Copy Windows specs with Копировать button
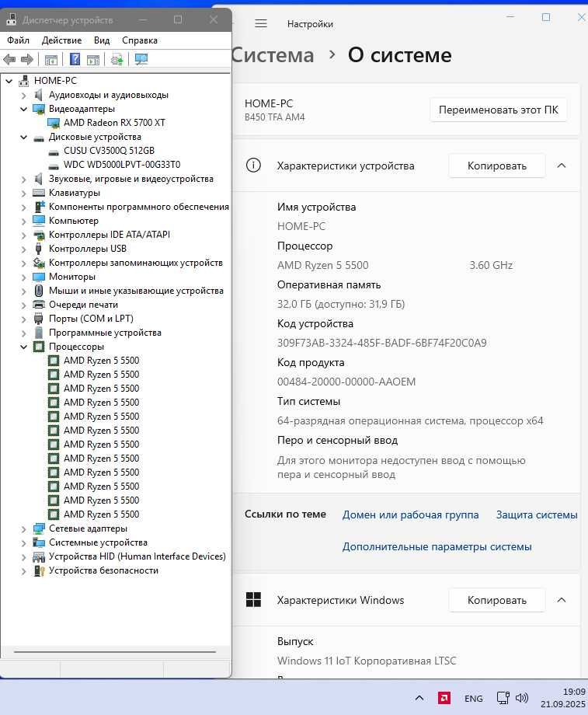This screenshot has width=588, height=715. coord(497,600)
